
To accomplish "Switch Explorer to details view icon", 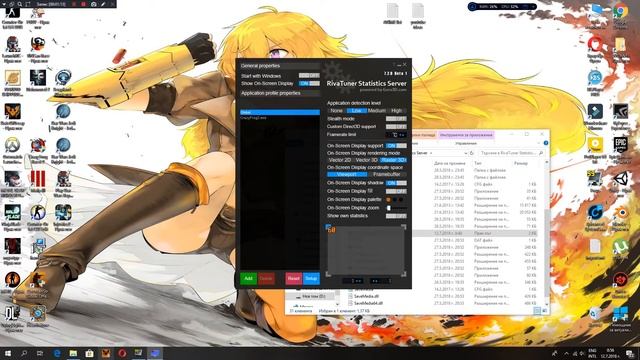I will (537, 311).
